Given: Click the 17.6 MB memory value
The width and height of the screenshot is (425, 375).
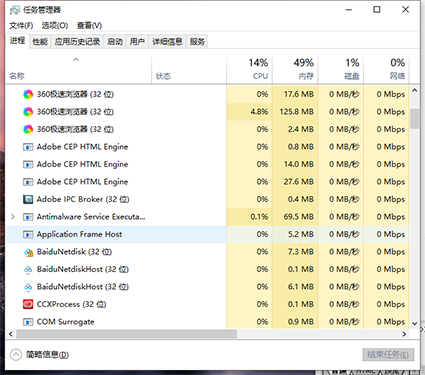Looking at the screenshot, I should [x=299, y=94].
